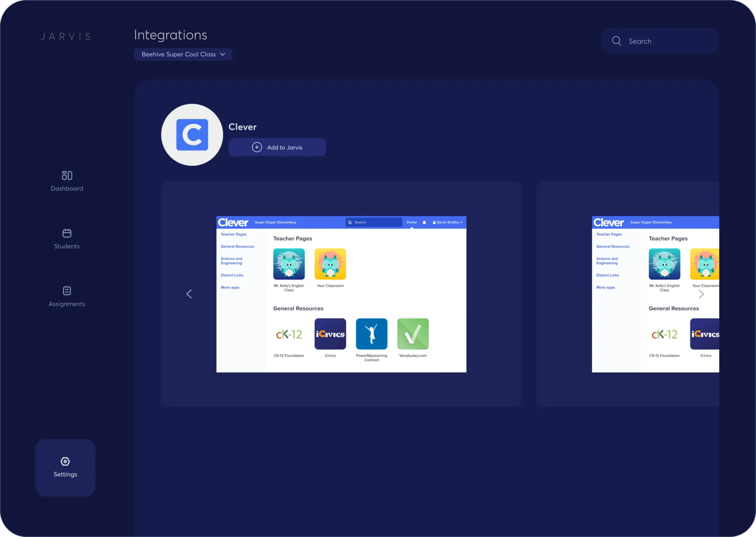
Task: Click Science and Engineering link in second screenshot
Action: point(607,261)
